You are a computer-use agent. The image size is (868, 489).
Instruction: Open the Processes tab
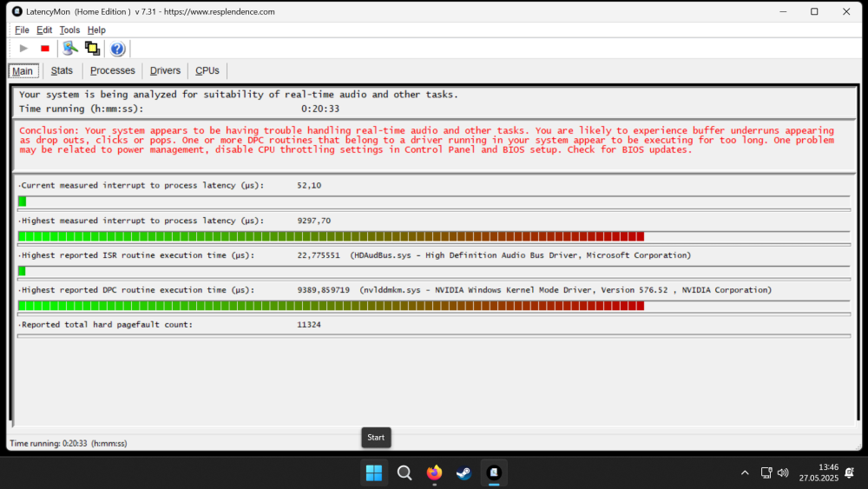tap(113, 70)
